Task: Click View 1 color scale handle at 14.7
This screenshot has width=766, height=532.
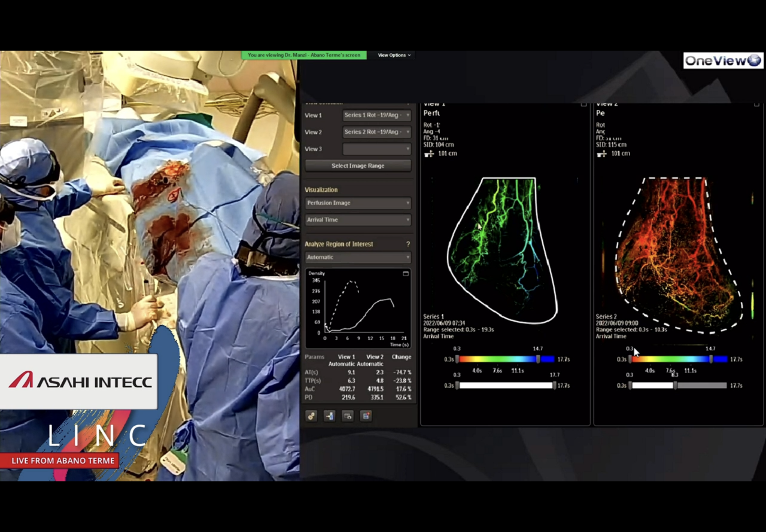Action: [x=538, y=359]
